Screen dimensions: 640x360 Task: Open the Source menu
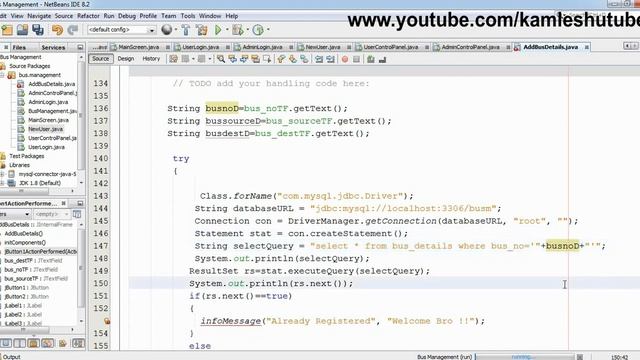point(64,16)
